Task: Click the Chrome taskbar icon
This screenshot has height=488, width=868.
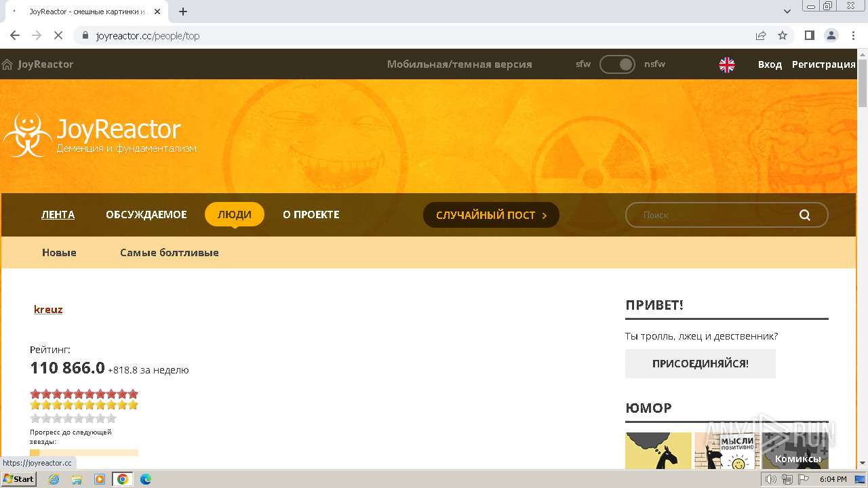Action: [123, 479]
